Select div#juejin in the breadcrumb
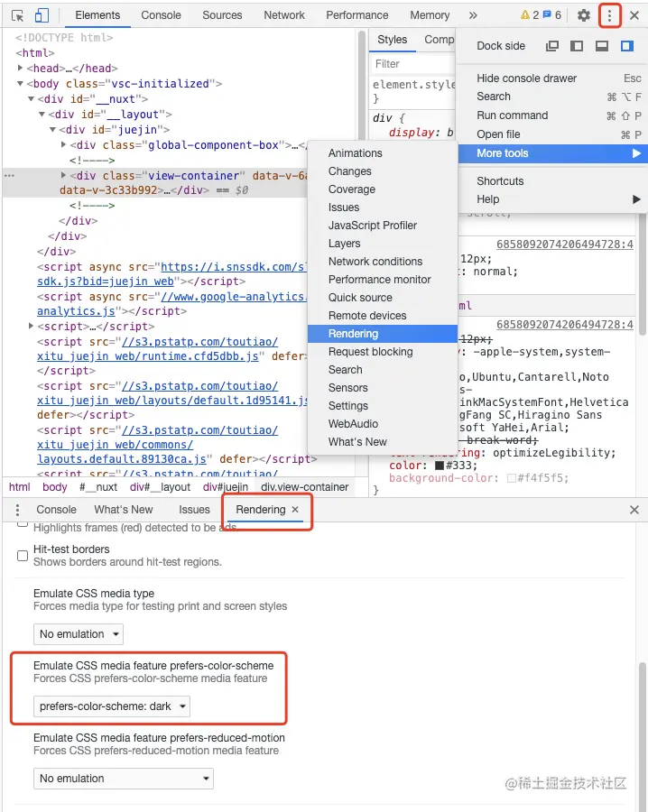 (x=226, y=487)
